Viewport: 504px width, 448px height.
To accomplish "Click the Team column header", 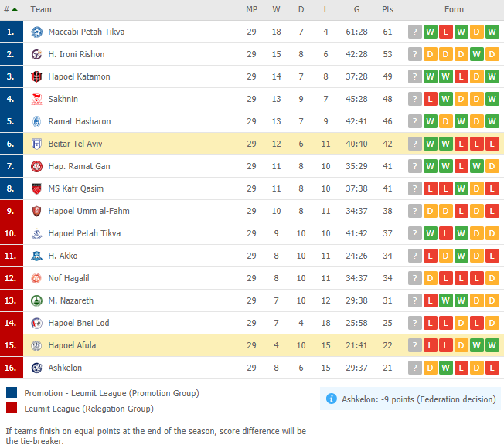I will coord(41,9).
